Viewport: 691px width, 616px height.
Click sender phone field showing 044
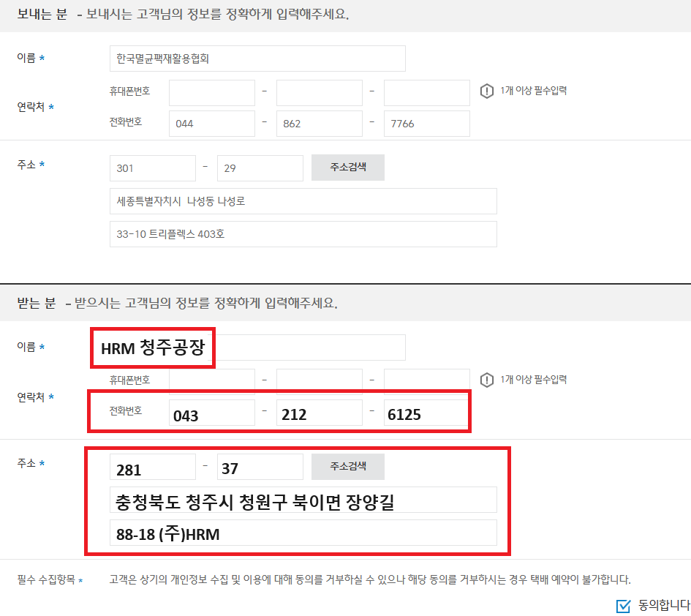pyautogui.click(x=211, y=124)
